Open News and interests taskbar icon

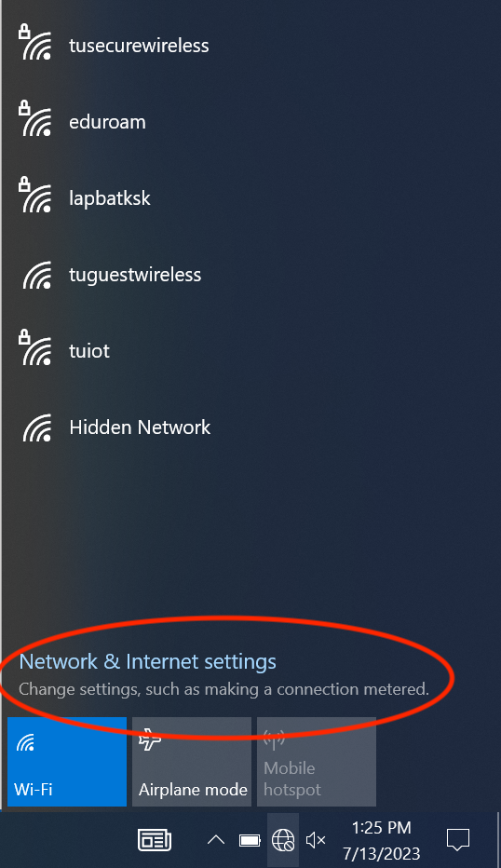[155, 840]
